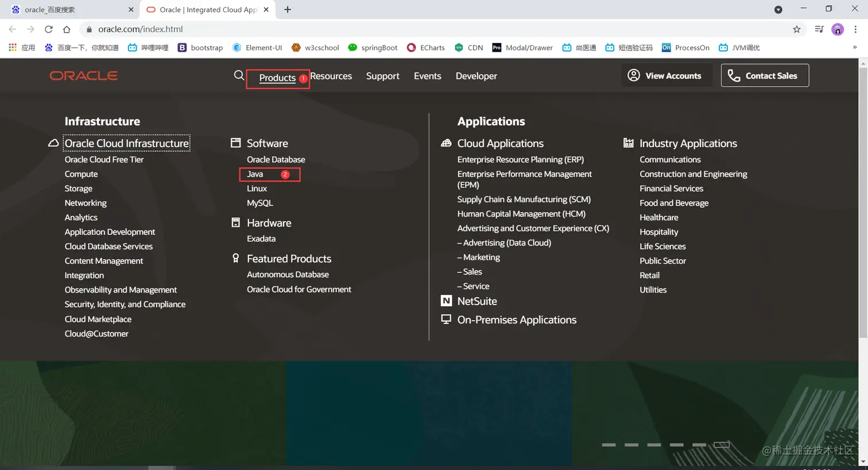Open the Element-UI bookmark
Image resolution: width=868 pixels, height=470 pixels.
point(257,48)
